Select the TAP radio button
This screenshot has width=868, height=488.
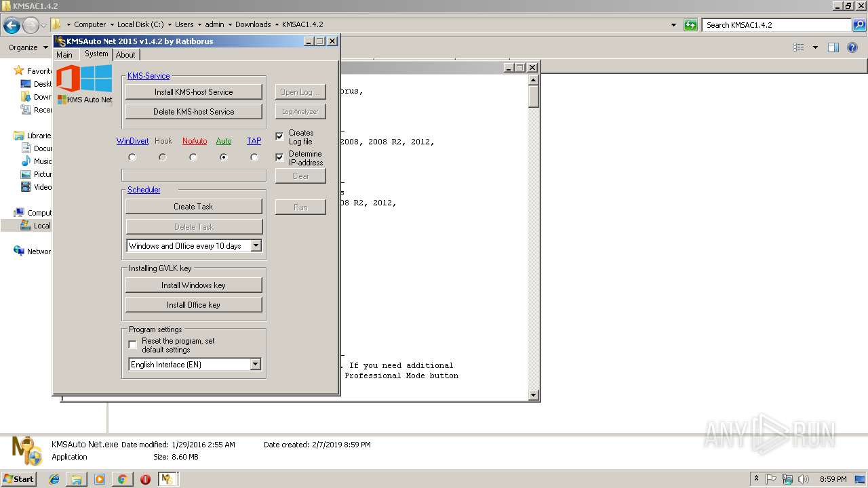(254, 157)
